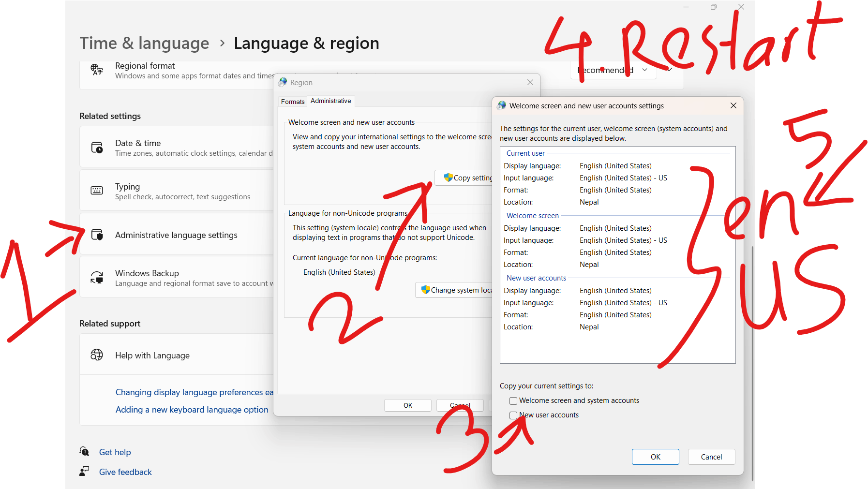The image size is (868, 489).
Task: Select the Administrative tab
Action: 330,101
